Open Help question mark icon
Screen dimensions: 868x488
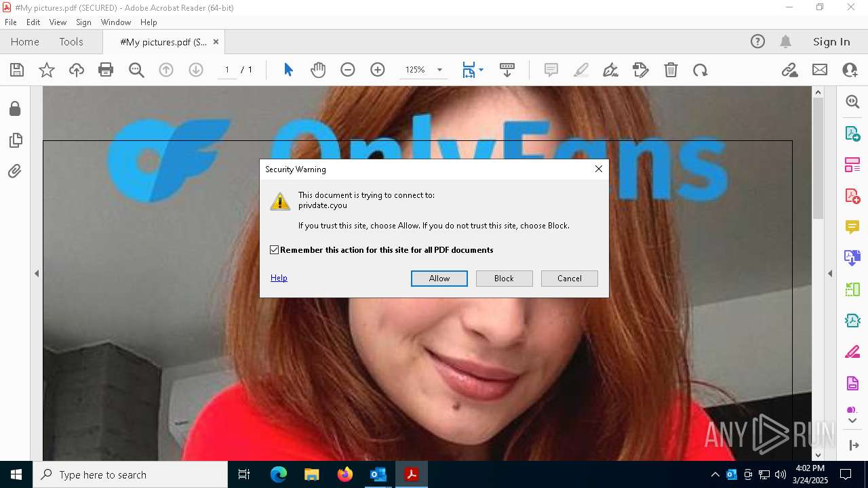coord(757,41)
